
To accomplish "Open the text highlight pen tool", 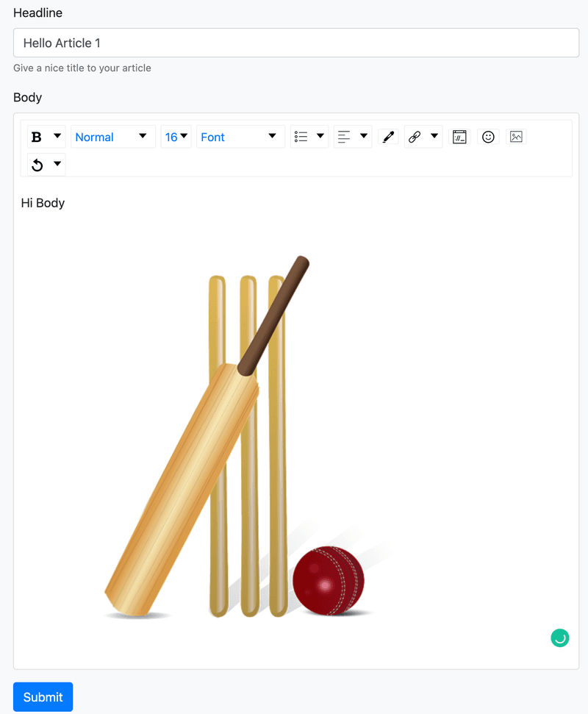I will pyautogui.click(x=388, y=136).
